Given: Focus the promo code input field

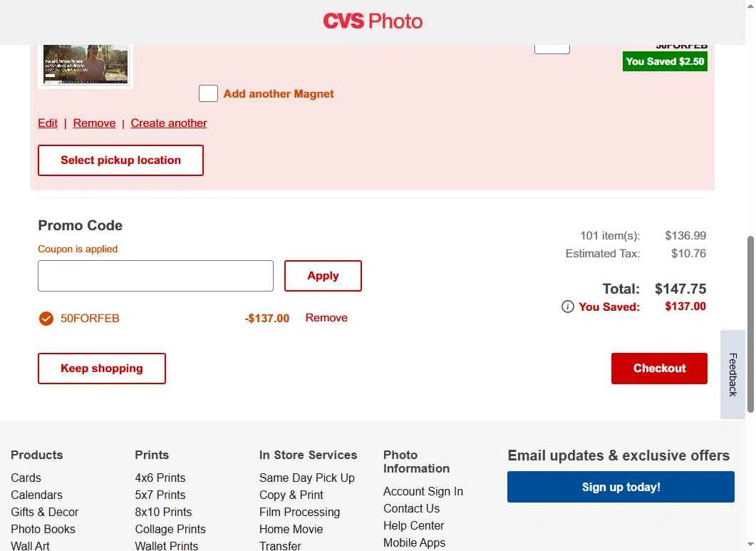Looking at the screenshot, I should (156, 276).
